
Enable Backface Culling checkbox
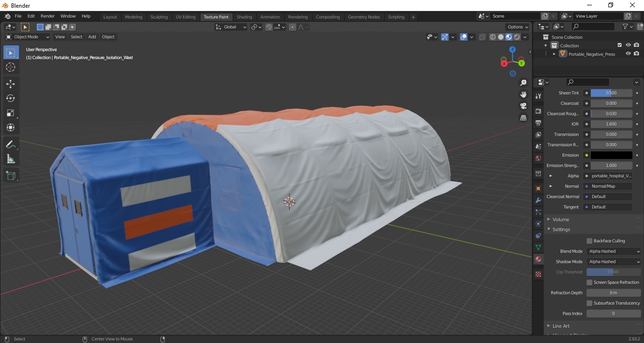589,241
